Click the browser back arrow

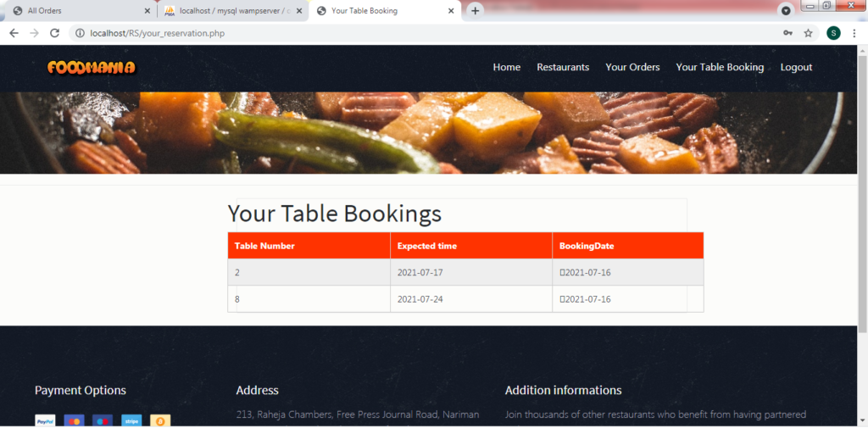(x=14, y=33)
